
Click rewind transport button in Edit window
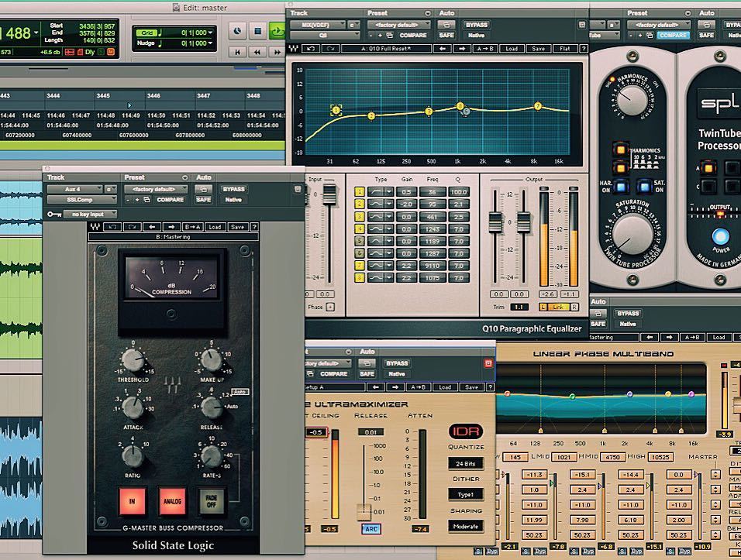[257, 52]
